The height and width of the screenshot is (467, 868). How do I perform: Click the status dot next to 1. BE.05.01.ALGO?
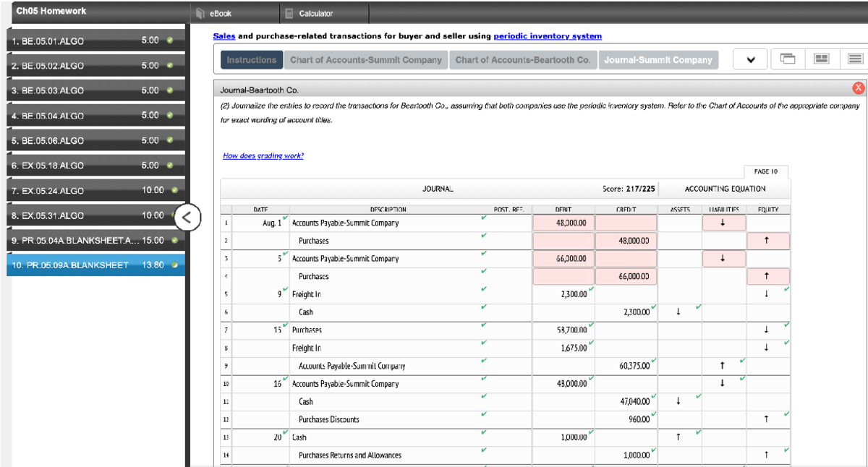tap(169, 40)
